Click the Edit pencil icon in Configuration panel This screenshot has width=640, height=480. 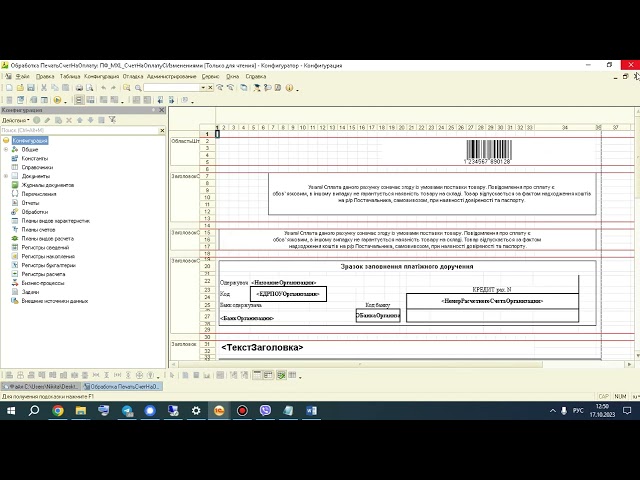tap(47, 120)
